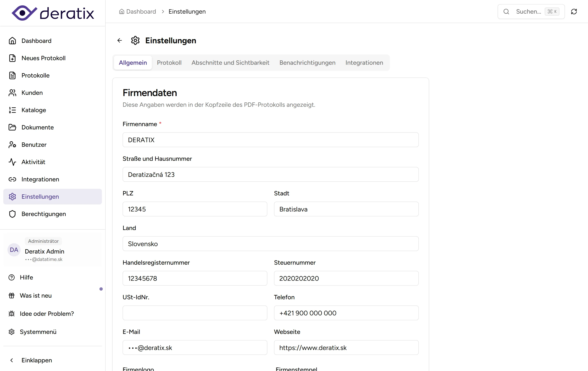Click the empty USt-IdNr. input field
Image resolution: width=588 pixels, height=371 pixels.
click(x=195, y=313)
